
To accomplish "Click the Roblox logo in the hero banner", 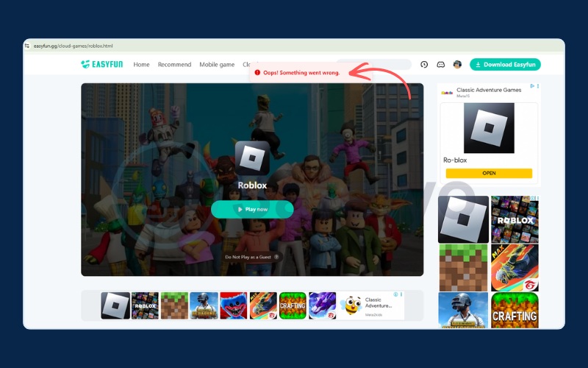I will tap(252, 158).
